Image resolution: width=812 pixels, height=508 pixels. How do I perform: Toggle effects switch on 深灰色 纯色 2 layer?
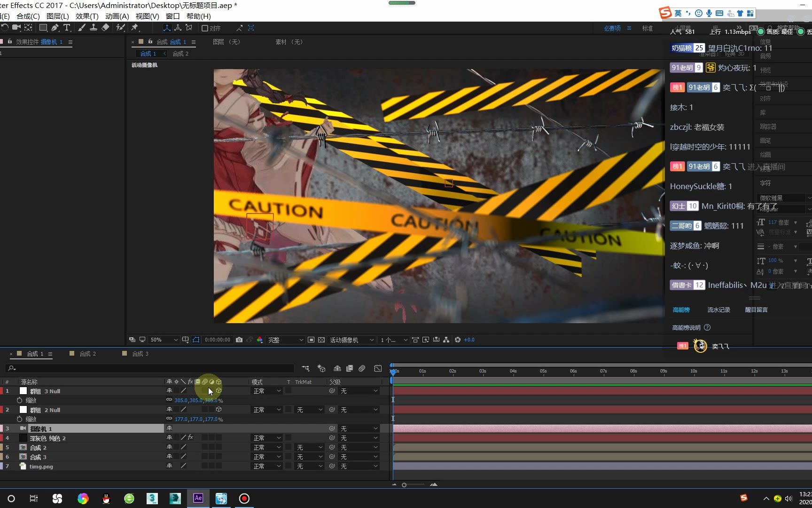190,438
